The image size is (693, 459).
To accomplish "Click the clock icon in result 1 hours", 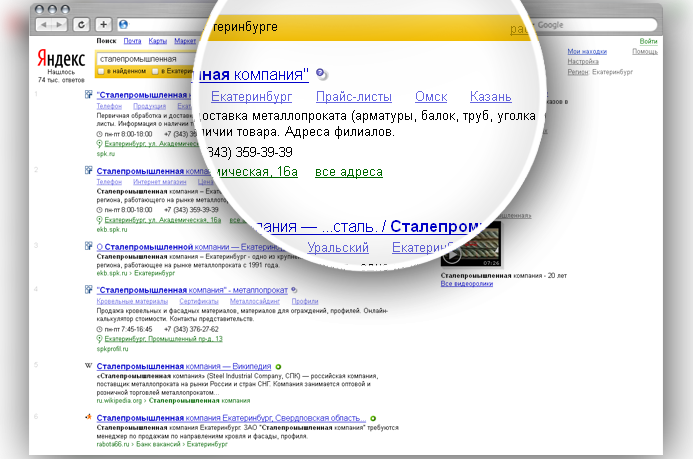I will pyautogui.click(x=99, y=134).
